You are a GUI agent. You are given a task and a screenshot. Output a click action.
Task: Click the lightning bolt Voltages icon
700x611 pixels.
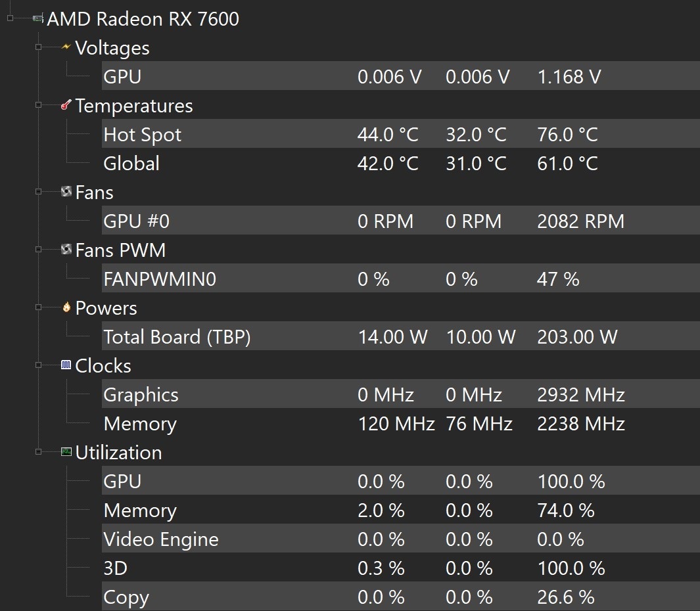pyautogui.click(x=66, y=47)
